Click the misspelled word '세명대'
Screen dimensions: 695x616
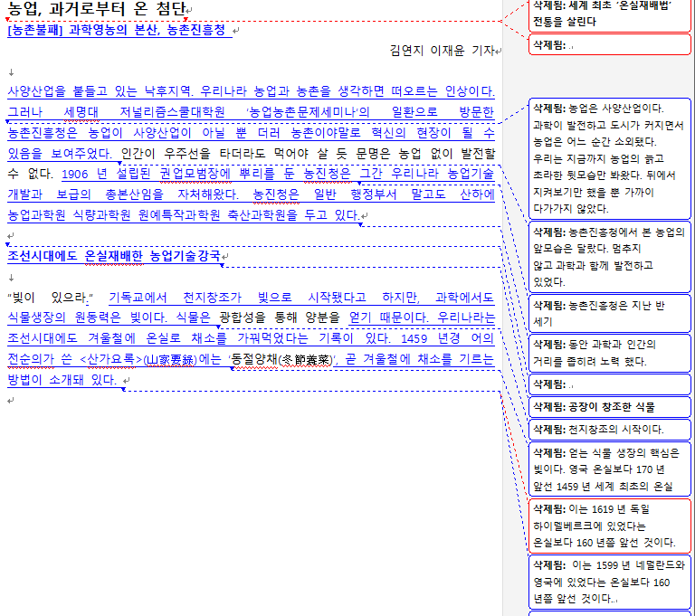coord(81,112)
